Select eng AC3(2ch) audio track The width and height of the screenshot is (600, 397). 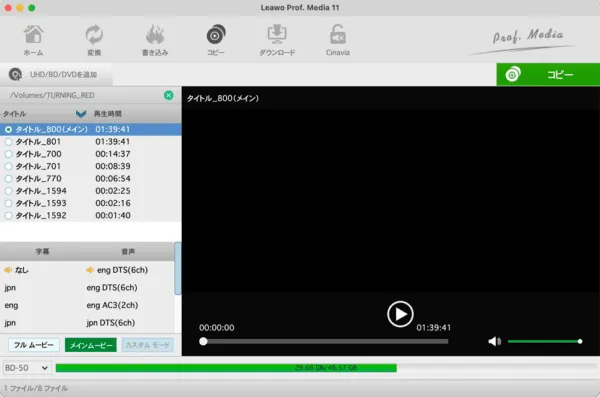coord(112,305)
